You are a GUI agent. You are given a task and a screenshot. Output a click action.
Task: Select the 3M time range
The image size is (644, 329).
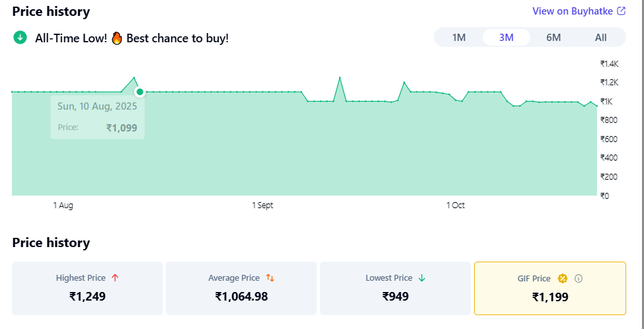click(506, 38)
